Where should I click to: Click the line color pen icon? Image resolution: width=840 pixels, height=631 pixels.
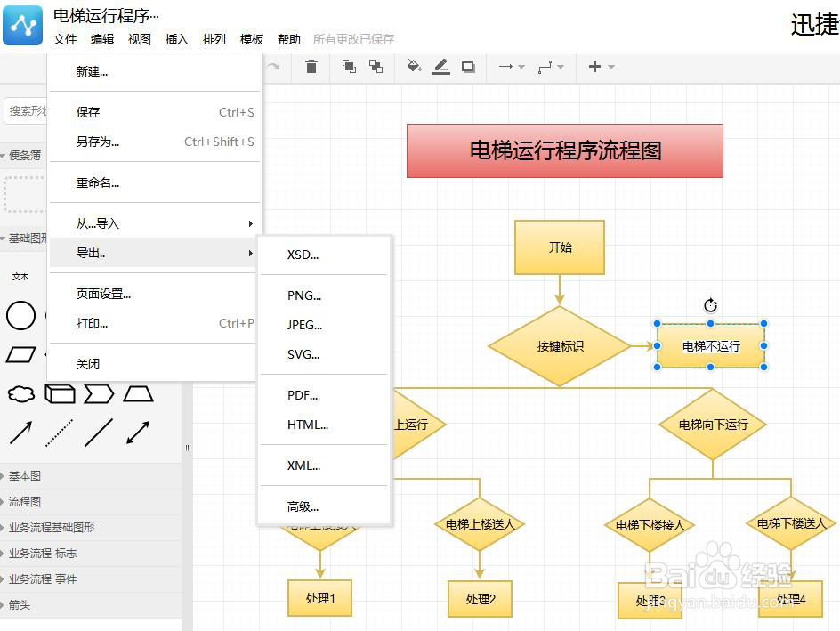pyautogui.click(x=440, y=67)
